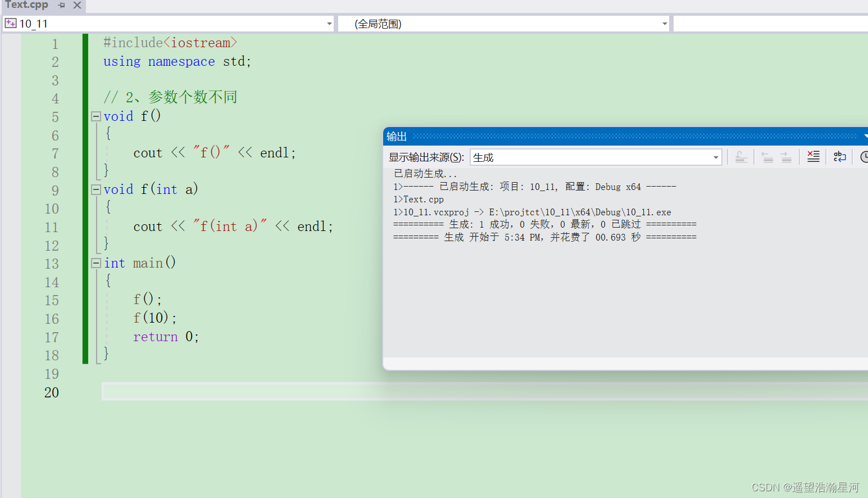Click the timestamp clock icon in Output toolbar

[x=864, y=157]
